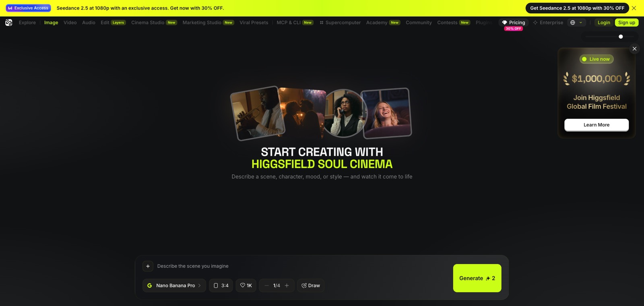Close the Film Festival popup card
Screen dimensions: 644x306
[x=634, y=49]
